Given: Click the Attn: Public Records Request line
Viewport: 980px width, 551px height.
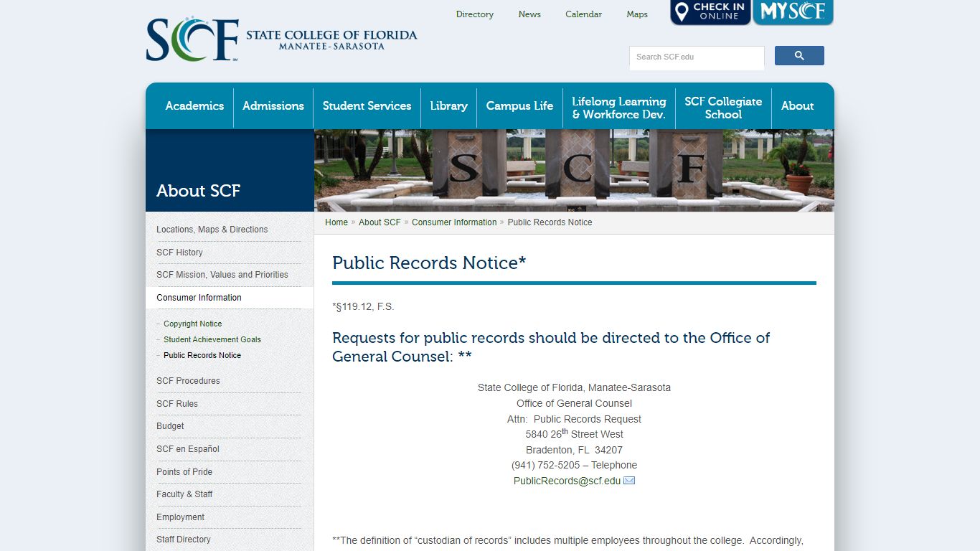Looking at the screenshot, I should [574, 419].
